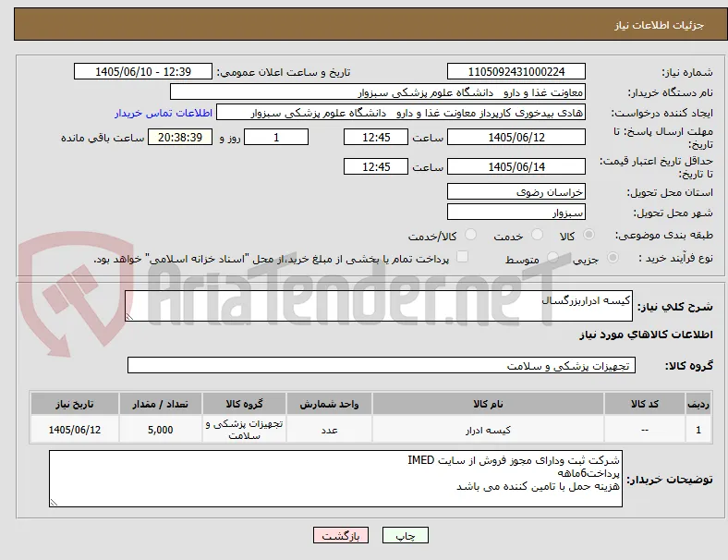This screenshot has height=560, width=728.
Task: Click the item name cell کیسه ادرار
Action: pos(488,430)
